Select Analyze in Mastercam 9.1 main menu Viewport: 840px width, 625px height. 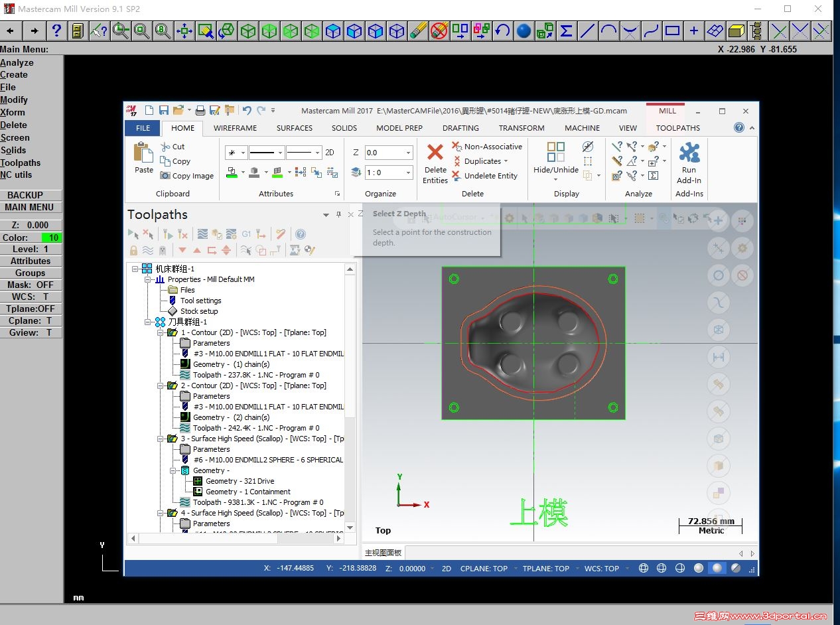coord(17,62)
